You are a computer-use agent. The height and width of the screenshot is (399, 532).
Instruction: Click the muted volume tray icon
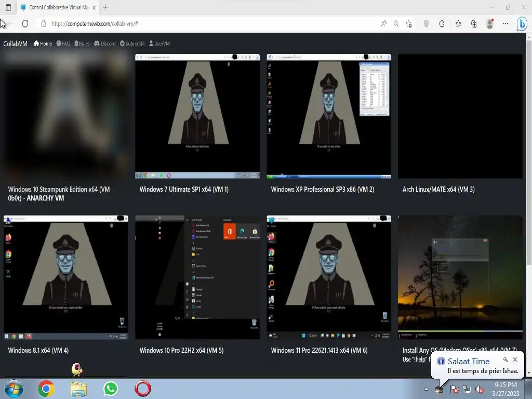[480, 390]
